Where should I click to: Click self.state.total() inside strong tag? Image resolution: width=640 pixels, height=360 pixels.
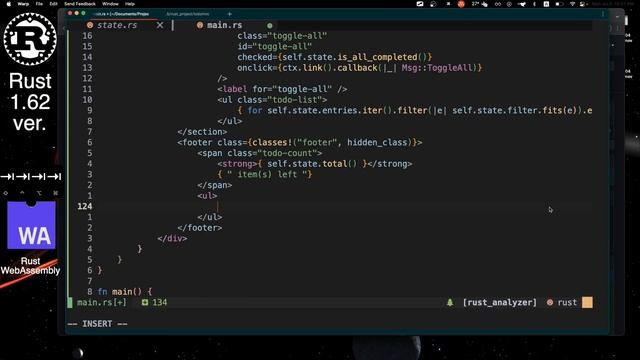312,164
